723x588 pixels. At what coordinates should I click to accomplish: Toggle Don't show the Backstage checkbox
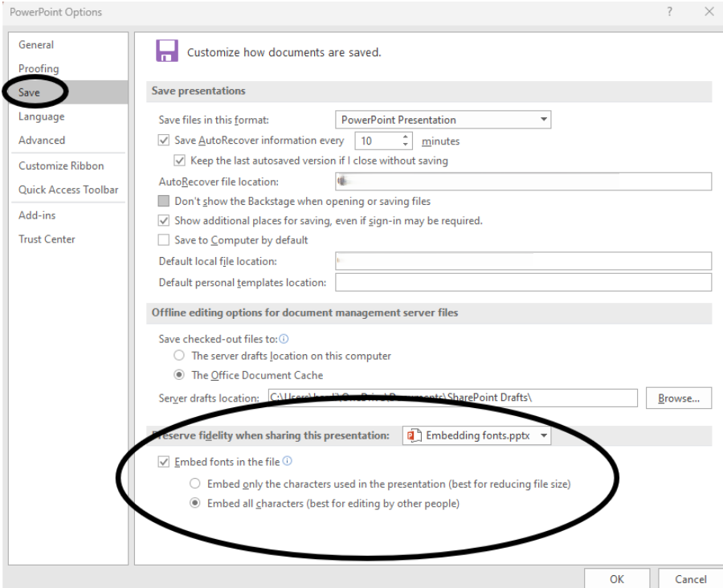pos(163,201)
